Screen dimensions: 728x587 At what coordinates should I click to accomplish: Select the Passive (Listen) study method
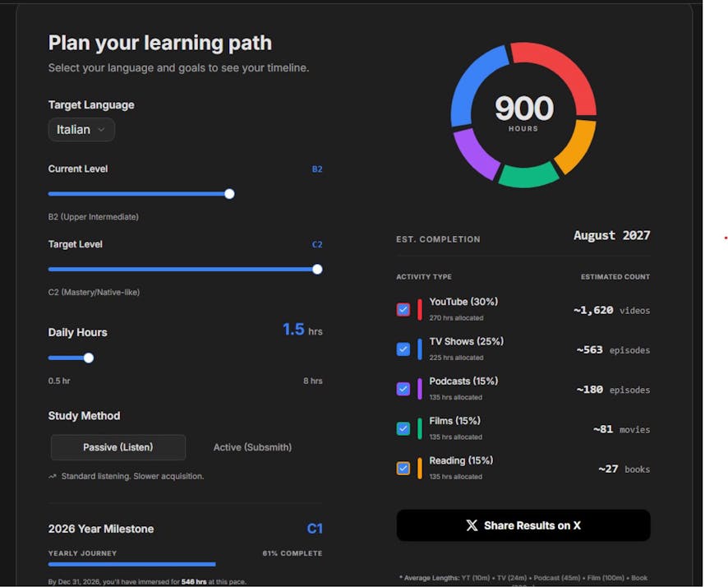tap(117, 447)
